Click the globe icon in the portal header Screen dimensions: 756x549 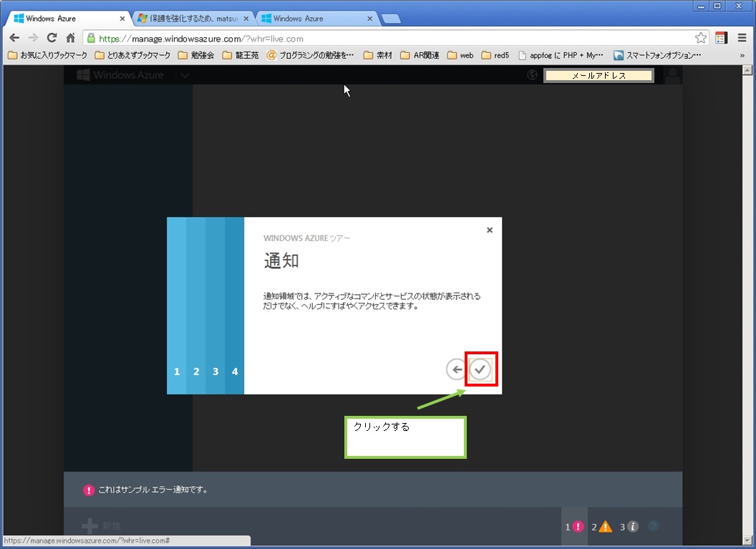(533, 75)
